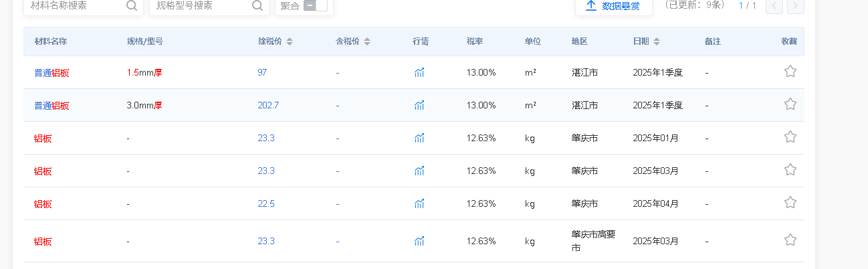Image resolution: width=868 pixels, height=269 pixels.
Task: View trend chart for 肇庆市 2025年04月 铝板
Action: click(x=419, y=203)
